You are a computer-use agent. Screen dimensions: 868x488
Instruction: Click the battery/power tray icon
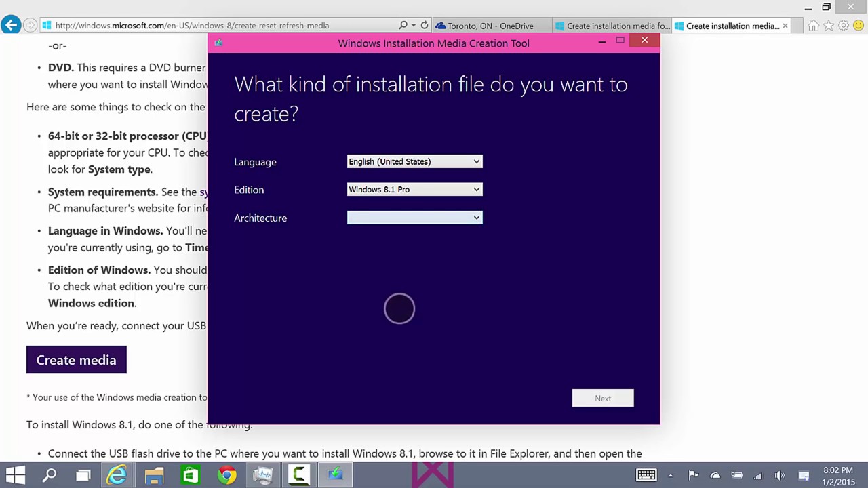point(736,475)
